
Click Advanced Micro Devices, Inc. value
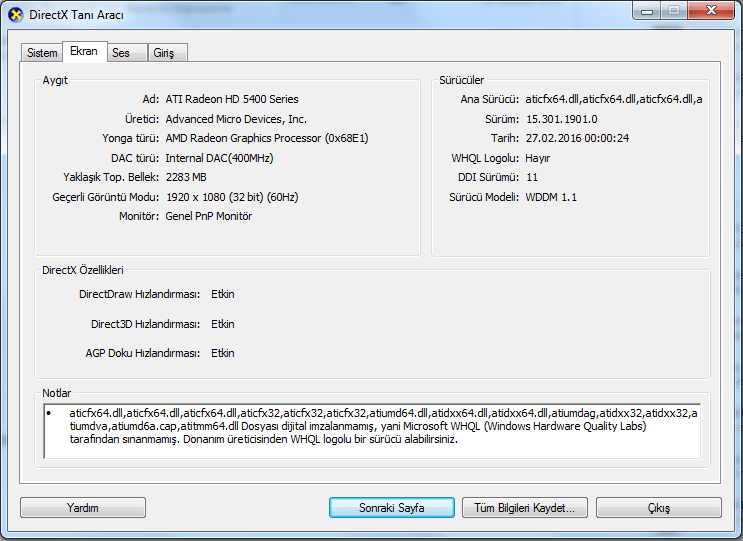(x=236, y=119)
